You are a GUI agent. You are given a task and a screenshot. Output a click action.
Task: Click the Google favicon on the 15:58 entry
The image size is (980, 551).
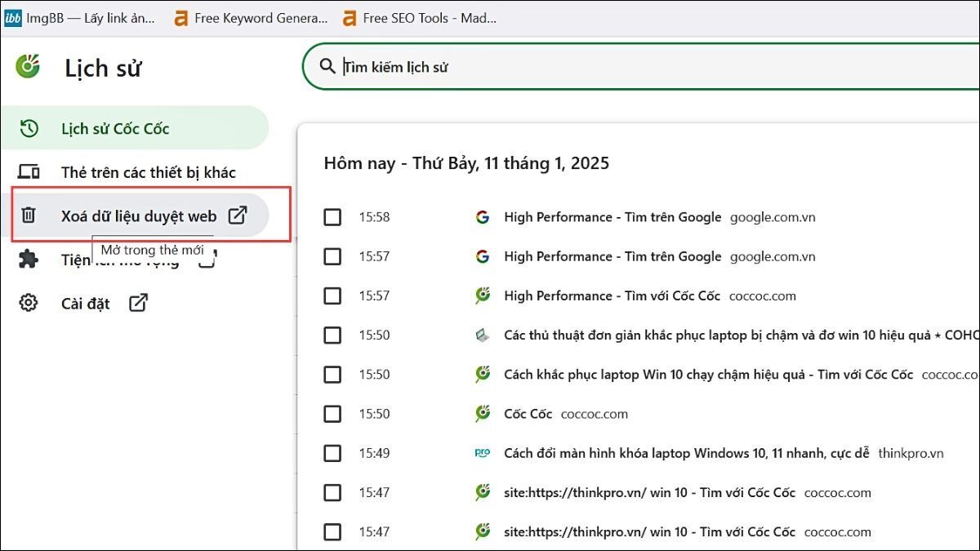[483, 217]
